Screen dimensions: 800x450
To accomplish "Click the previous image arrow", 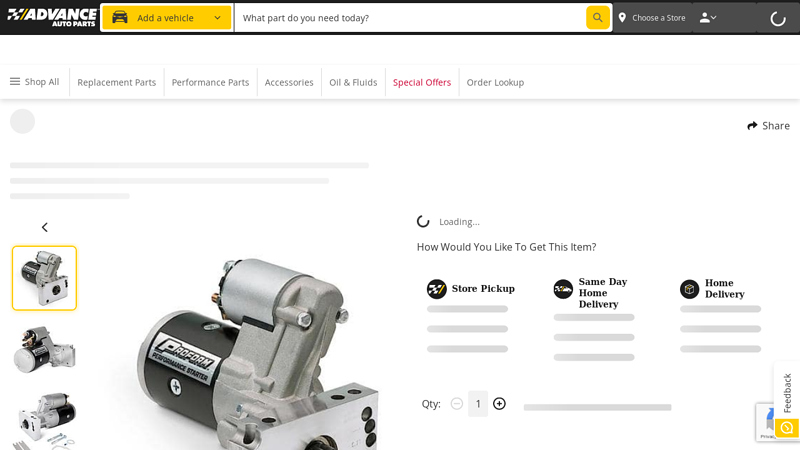I will point(44,227).
